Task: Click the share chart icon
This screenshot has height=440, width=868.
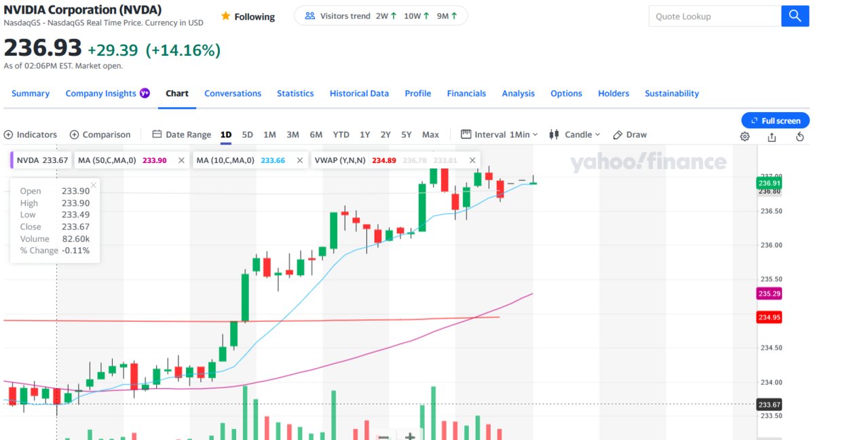Action: coord(772,136)
